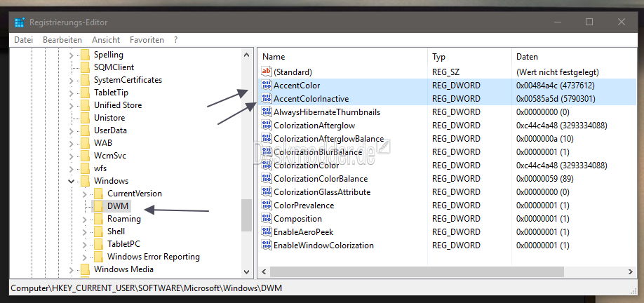The image size is (644, 303).
Task: Collapse the Windows key
Action: point(72,181)
